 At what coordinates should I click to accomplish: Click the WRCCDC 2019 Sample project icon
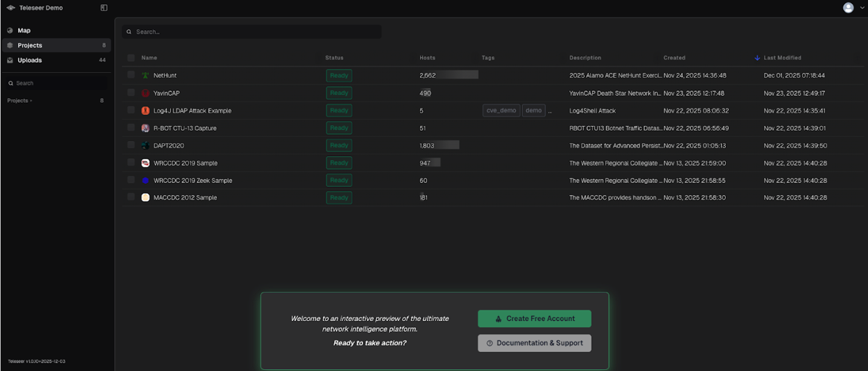click(145, 163)
